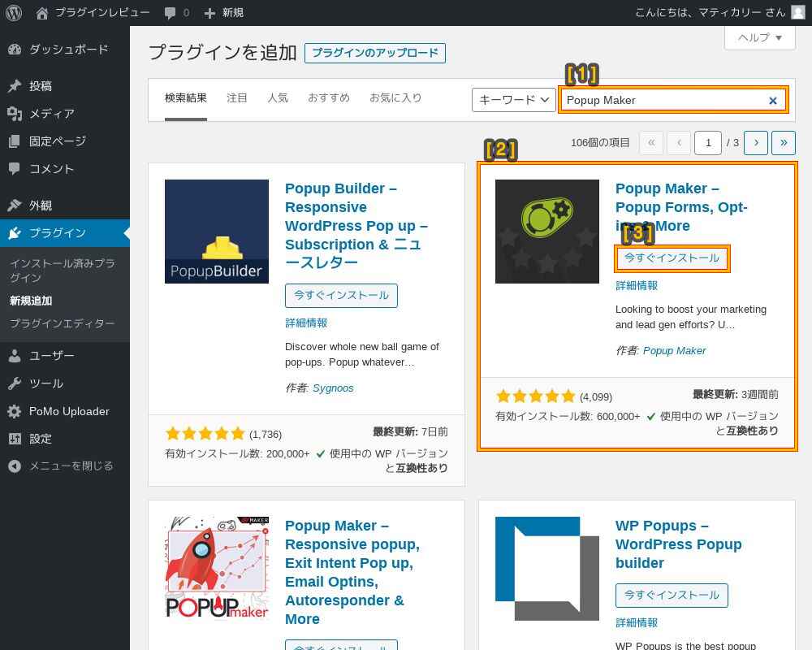Open the WordPress logo menu
812x650 pixels.
[14, 12]
